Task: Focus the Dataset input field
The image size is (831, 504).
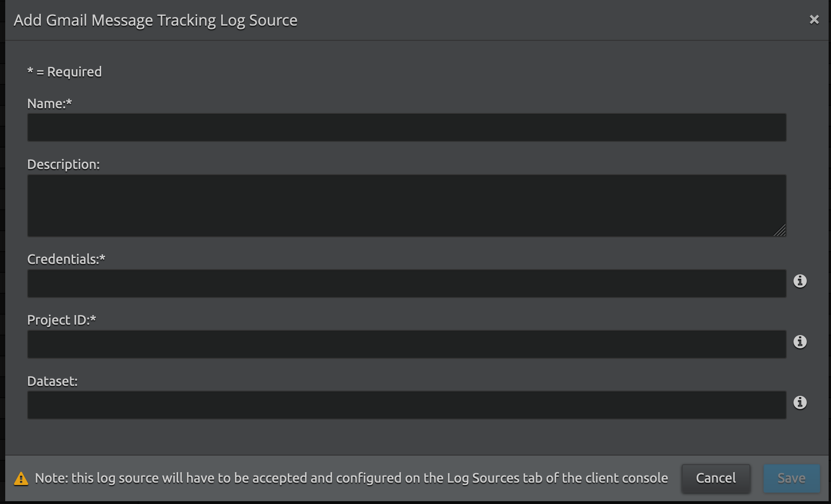Action: click(x=406, y=405)
